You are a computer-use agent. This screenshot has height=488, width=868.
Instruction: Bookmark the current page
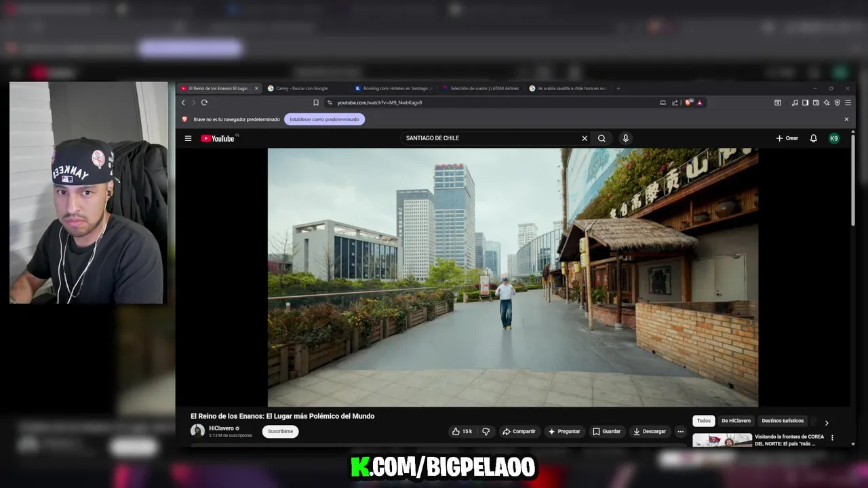[316, 102]
